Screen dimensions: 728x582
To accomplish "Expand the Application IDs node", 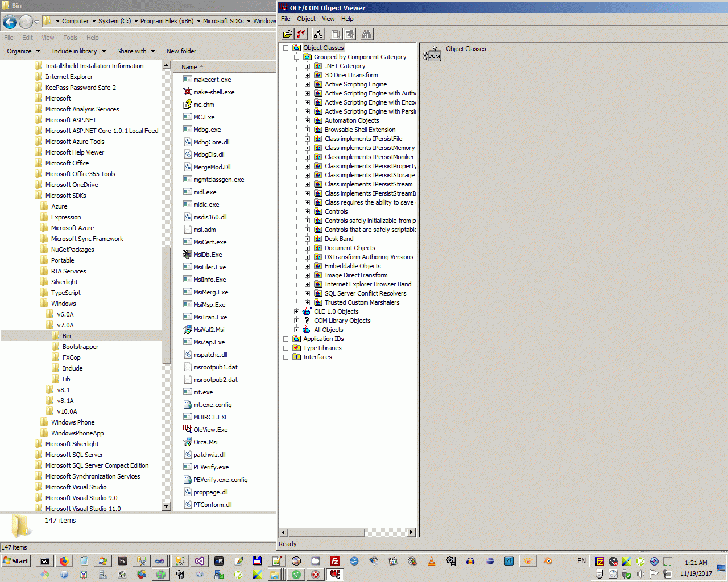I will click(286, 339).
